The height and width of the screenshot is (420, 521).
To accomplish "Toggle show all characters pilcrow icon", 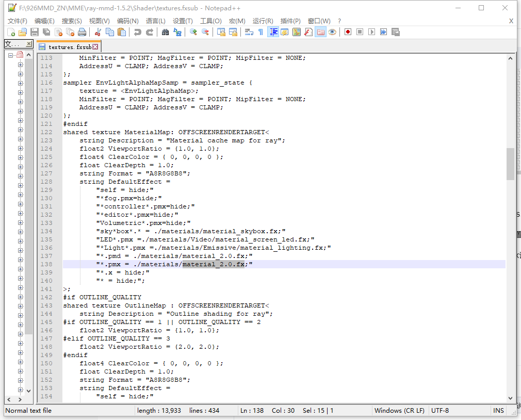I will click(261, 32).
